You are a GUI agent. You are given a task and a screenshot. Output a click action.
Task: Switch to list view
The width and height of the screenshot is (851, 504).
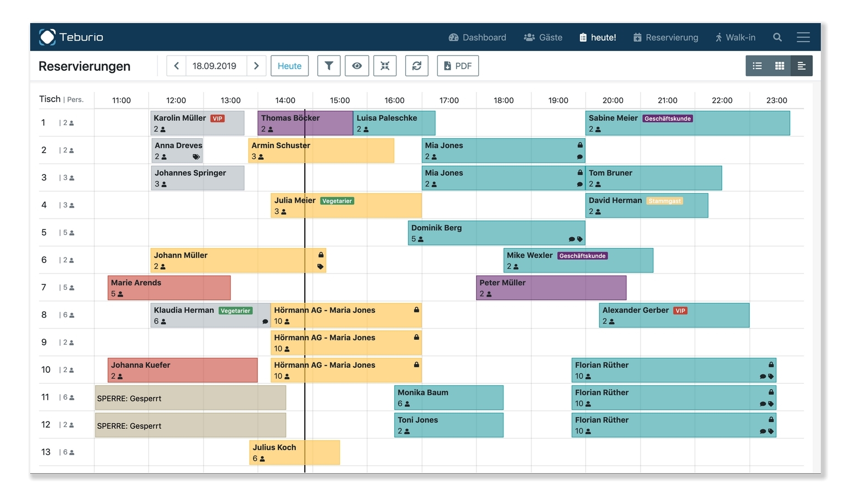tap(757, 66)
